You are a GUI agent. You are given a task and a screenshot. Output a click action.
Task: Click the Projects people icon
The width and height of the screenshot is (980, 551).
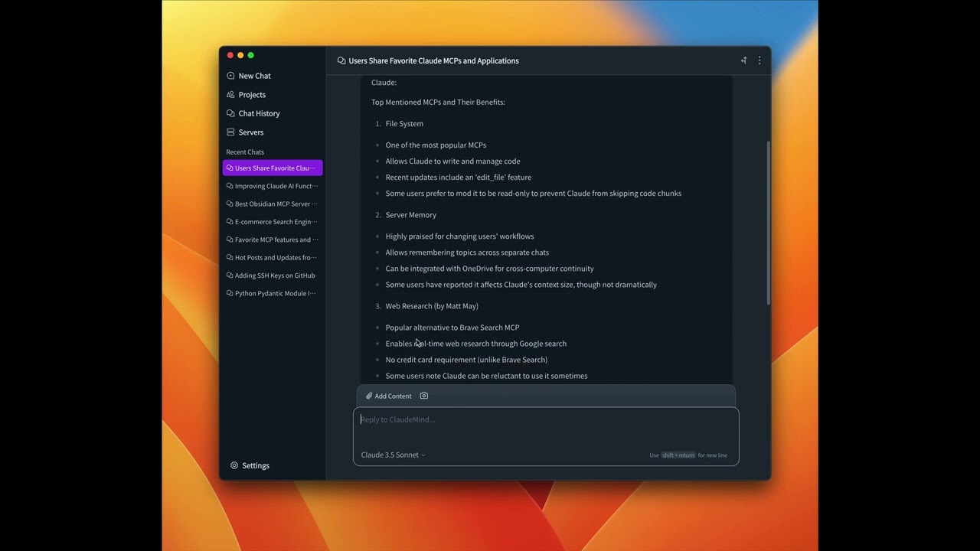point(230,95)
